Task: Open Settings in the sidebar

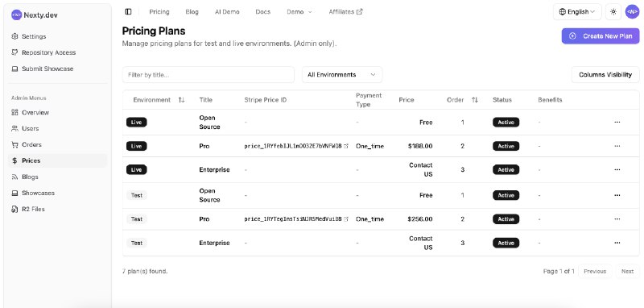Action: (57, 36)
